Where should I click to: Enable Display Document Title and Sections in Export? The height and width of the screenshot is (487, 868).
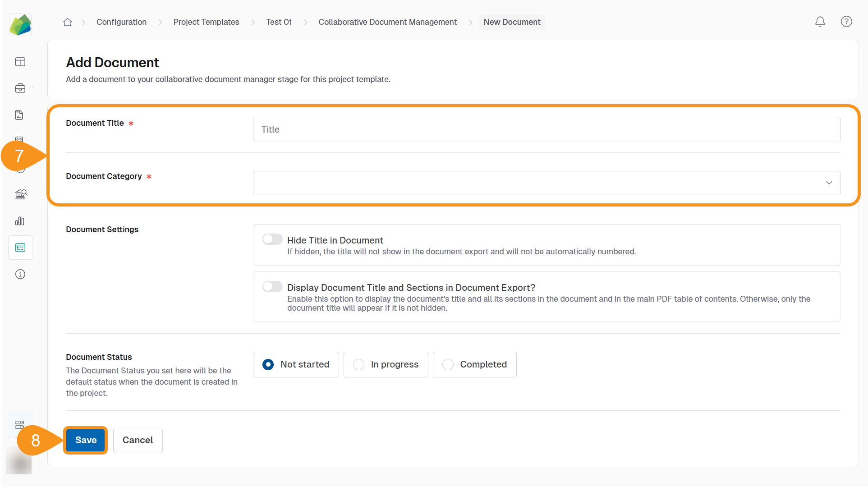click(x=272, y=286)
